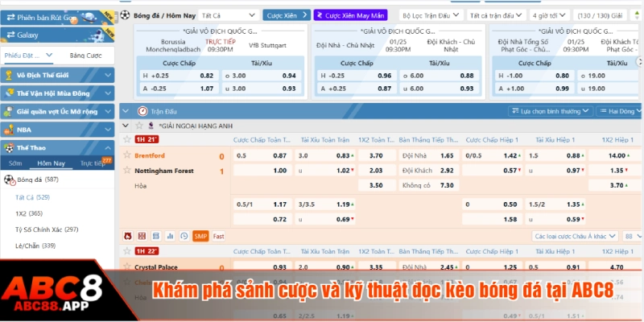Click the Bóng đá soccer ball sidebar icon
Screen dimensions: 644x322
coord(9,180)
